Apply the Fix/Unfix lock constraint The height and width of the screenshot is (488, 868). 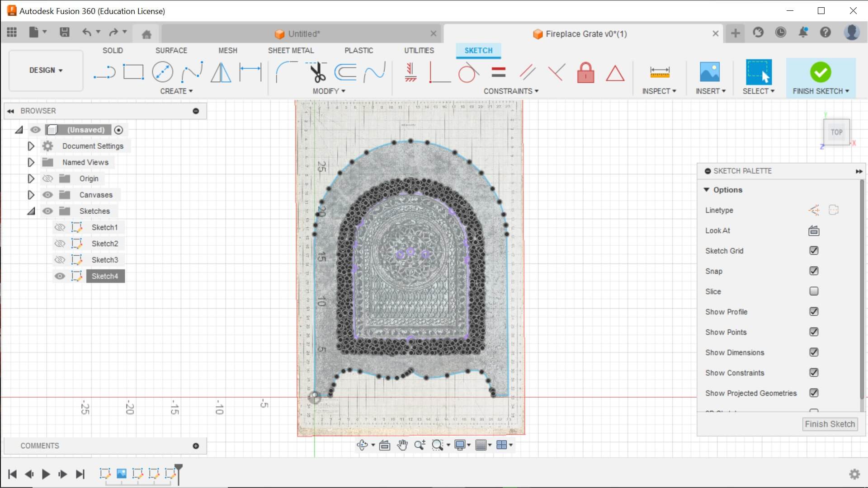click(x=585, y=72)
